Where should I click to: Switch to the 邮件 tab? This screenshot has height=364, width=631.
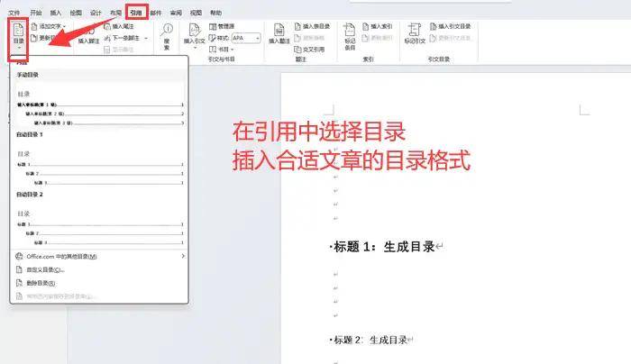coord(156,13)
